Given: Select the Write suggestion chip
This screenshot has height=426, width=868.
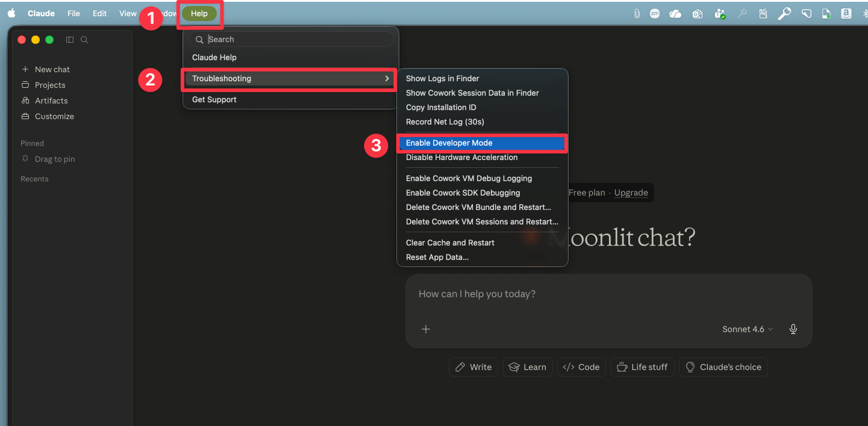Looking at the screenshot, I should tap(473, 367).
